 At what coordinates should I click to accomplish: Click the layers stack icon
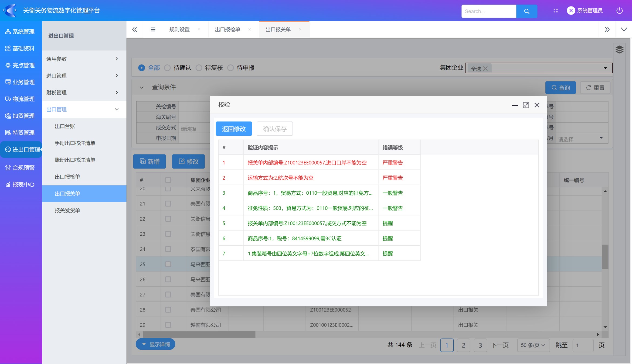point(619,50)
